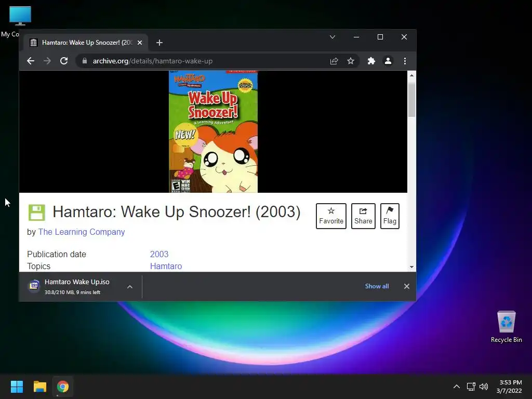Click the forward navigation arrow
Viewport: 532px width, 399px height.
tap(47, 61)
